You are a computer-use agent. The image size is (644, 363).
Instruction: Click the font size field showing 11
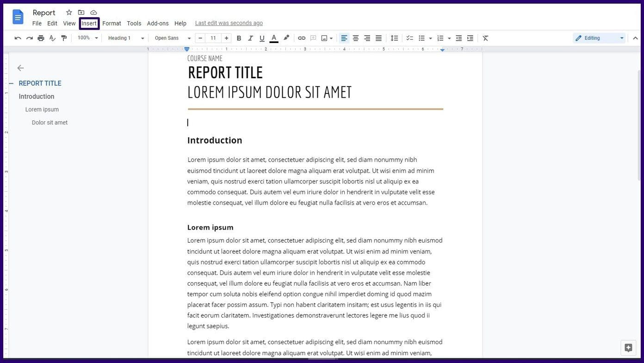pyautogui.click(x=213, y=38)
